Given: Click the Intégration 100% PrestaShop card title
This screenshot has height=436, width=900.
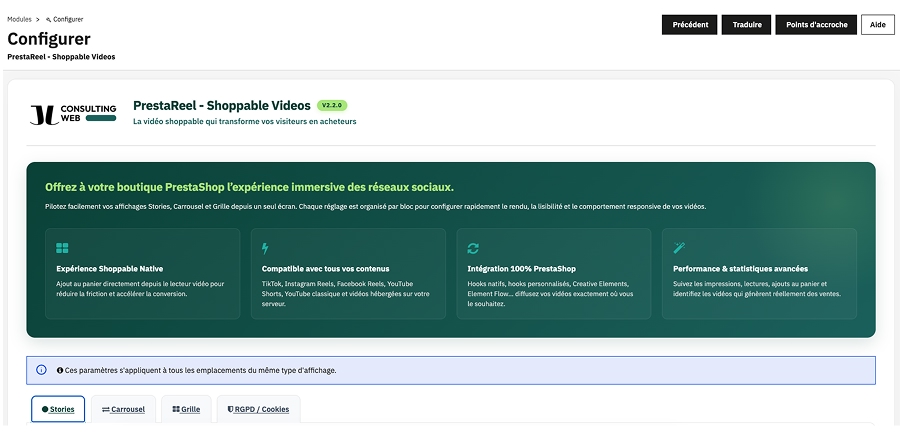Looking at the screenshot, I should click(x=522, y=268).
